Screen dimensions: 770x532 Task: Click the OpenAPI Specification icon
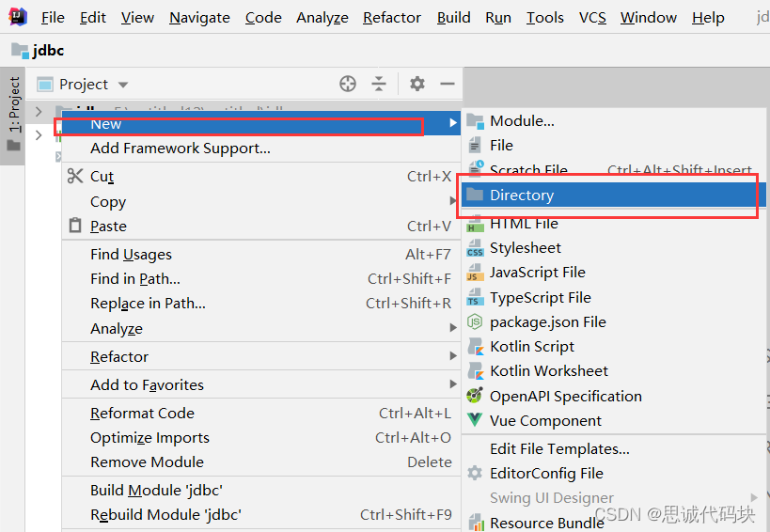point(475,396)
